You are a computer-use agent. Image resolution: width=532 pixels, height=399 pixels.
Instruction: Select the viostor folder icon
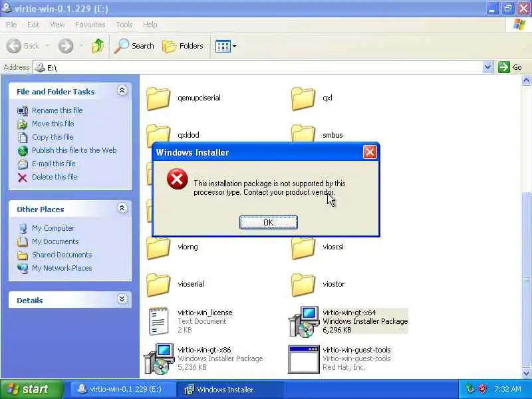tap(303, 285)
